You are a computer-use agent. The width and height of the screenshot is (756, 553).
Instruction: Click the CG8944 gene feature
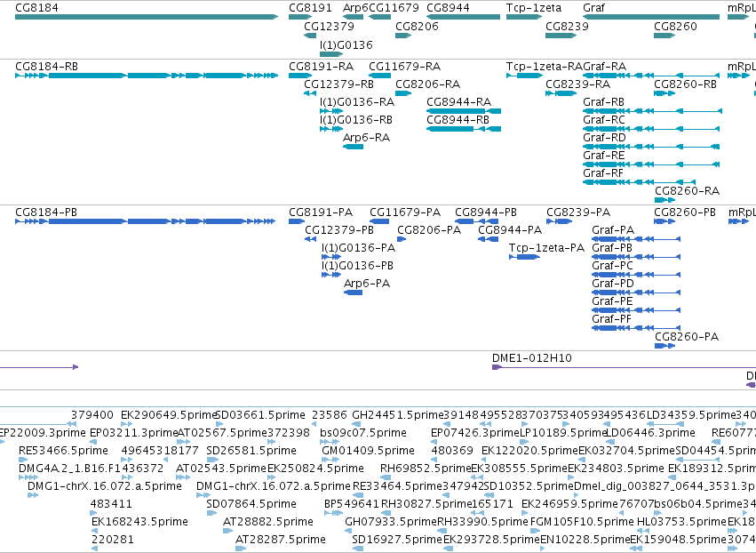point(464,17)
